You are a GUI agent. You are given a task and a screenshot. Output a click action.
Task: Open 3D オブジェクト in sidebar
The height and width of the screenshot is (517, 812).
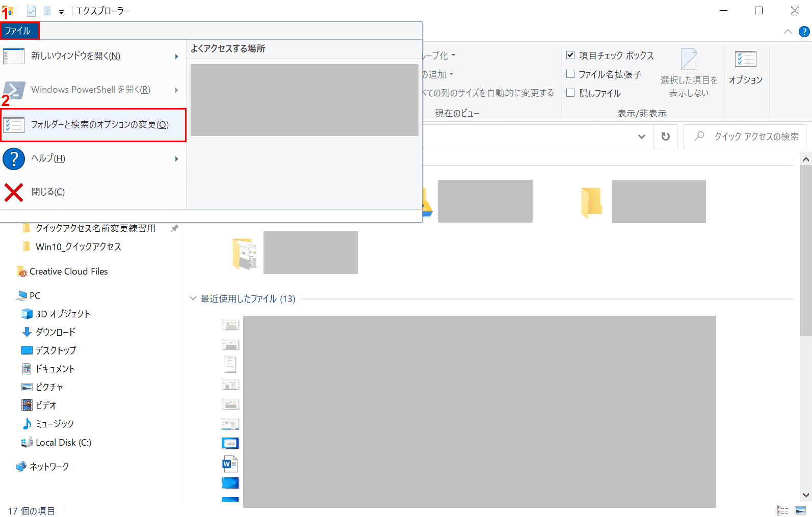63,314
